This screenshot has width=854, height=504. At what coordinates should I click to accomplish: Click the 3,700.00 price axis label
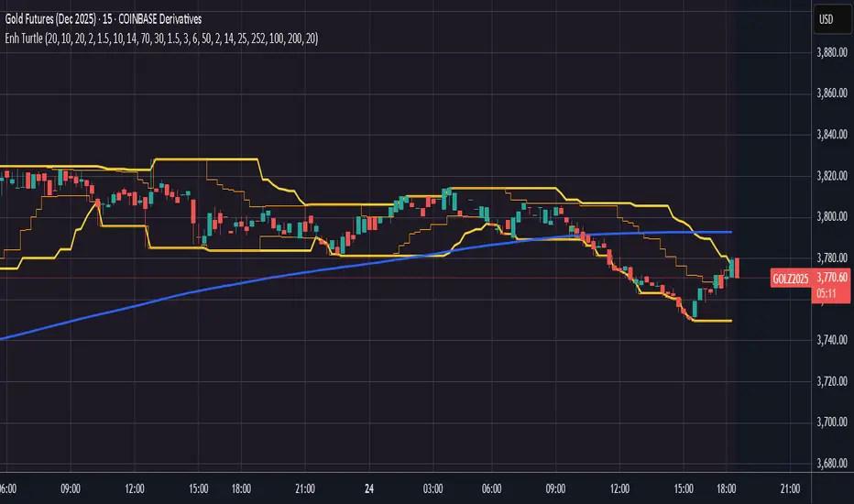coord(832,422)
